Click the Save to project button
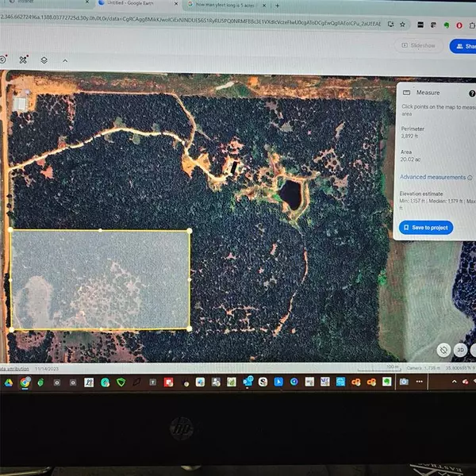The height and width of the screenshot is (476, 476). [x=426, y=228]
